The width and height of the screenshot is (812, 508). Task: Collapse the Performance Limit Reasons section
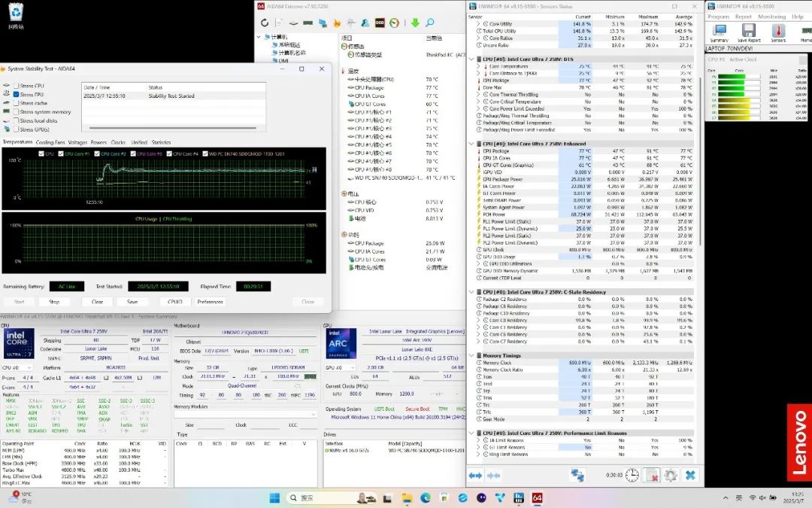(471, 433)
